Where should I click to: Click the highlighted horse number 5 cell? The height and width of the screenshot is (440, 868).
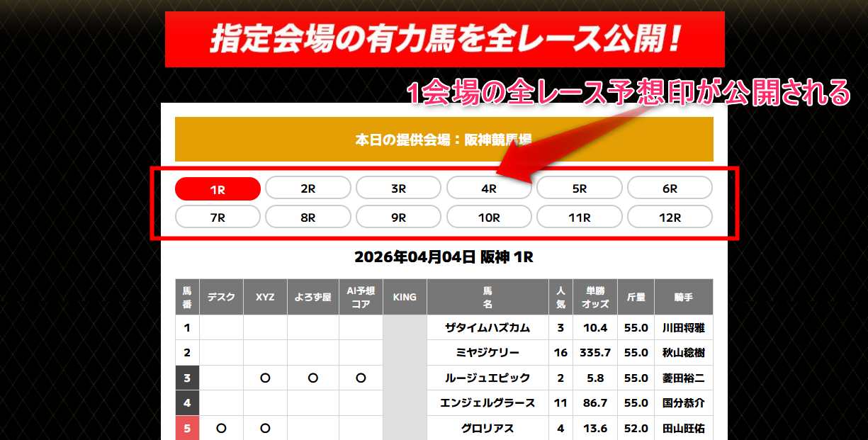187,428
